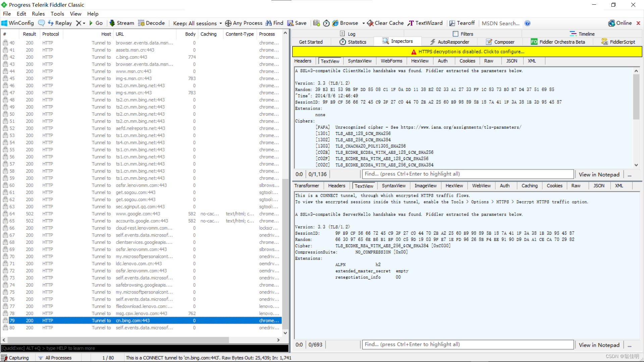Image resolution: width=644 pixels, height=362 pixels.
Task: Select response Transformer tab
Action: coord(307,186)
